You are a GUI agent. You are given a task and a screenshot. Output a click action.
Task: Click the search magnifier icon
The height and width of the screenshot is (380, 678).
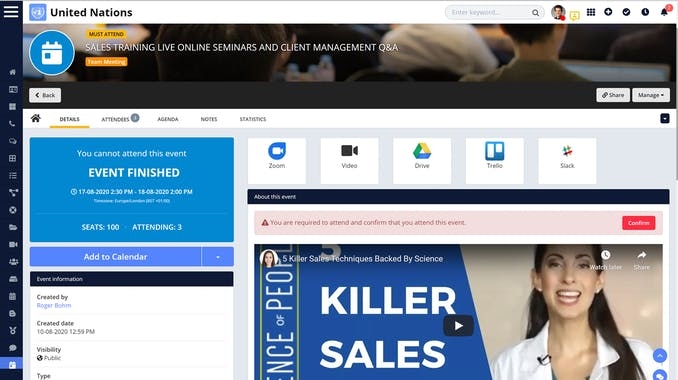(535, 13)
